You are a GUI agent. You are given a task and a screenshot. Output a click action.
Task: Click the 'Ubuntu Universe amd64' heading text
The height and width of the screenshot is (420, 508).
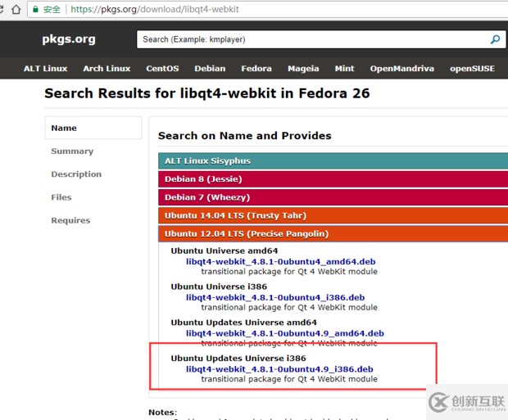click(225, 251)
